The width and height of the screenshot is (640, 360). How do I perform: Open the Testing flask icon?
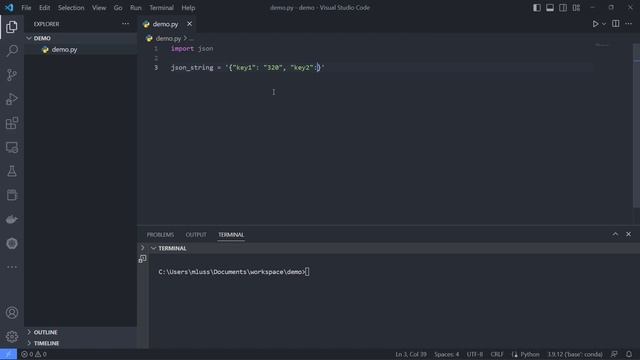[12, 171]
